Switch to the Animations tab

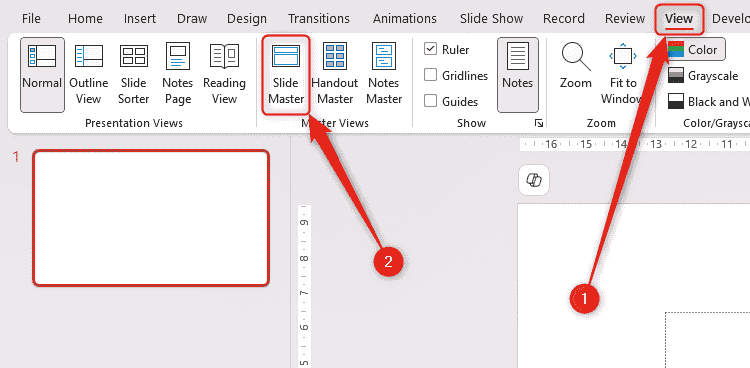pyautogui.click(x=405, y=19)
